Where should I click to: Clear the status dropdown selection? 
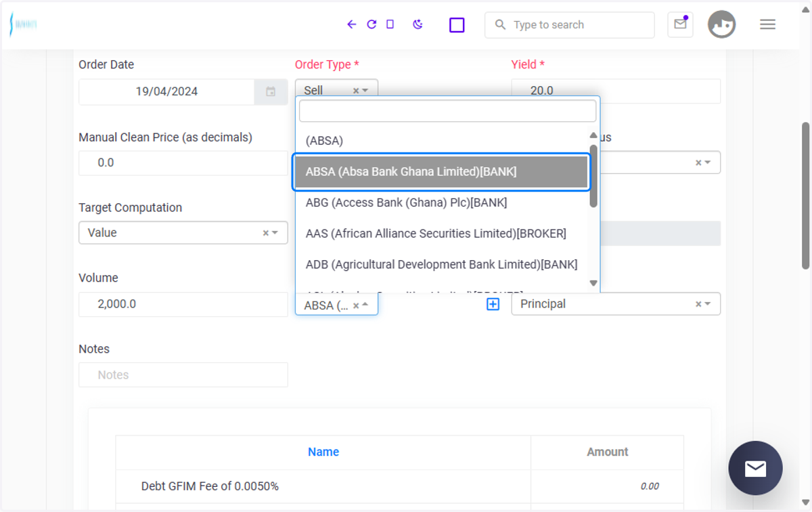point(698,163)
